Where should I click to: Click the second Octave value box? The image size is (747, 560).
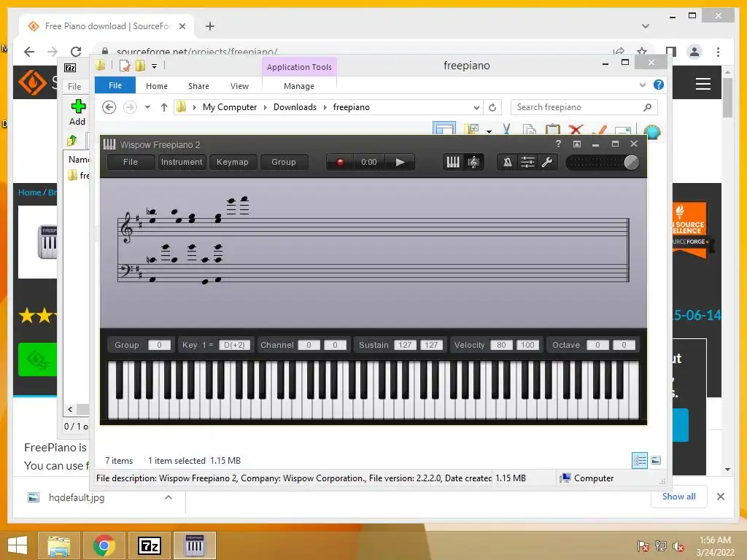[x=624, y=345]
